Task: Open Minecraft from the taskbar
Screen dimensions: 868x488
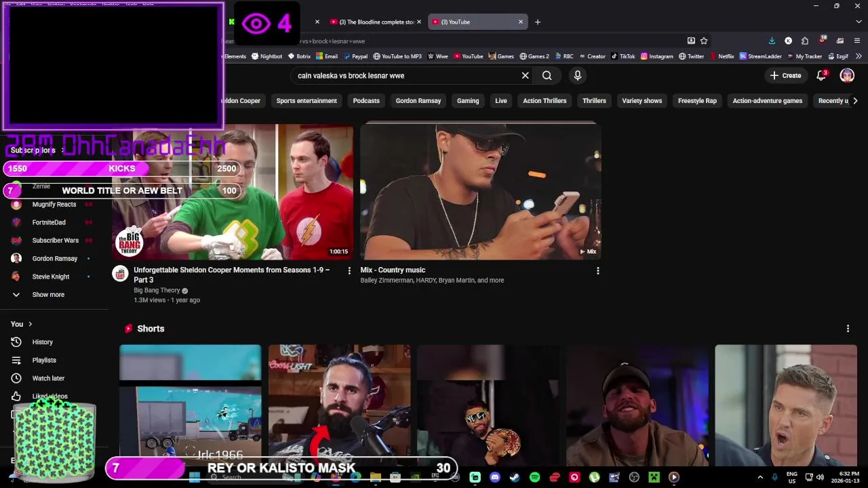Action: 654,477
